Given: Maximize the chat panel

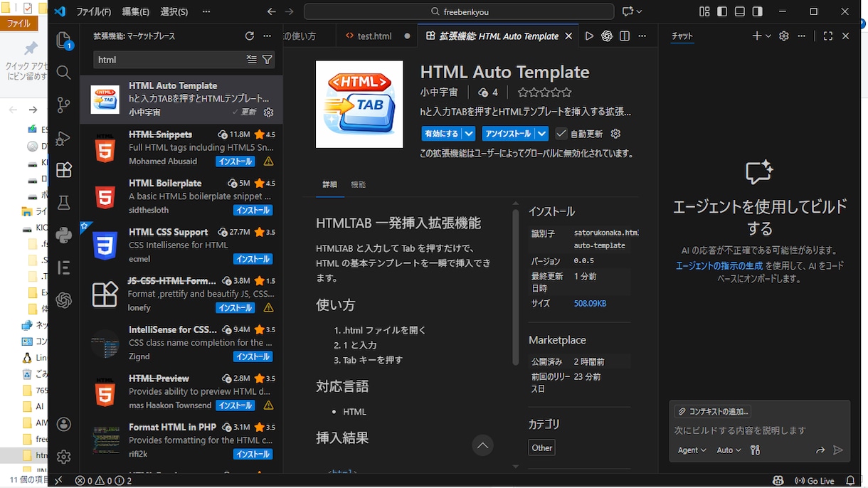Looking at the screenshot, I should pos(828,36).
